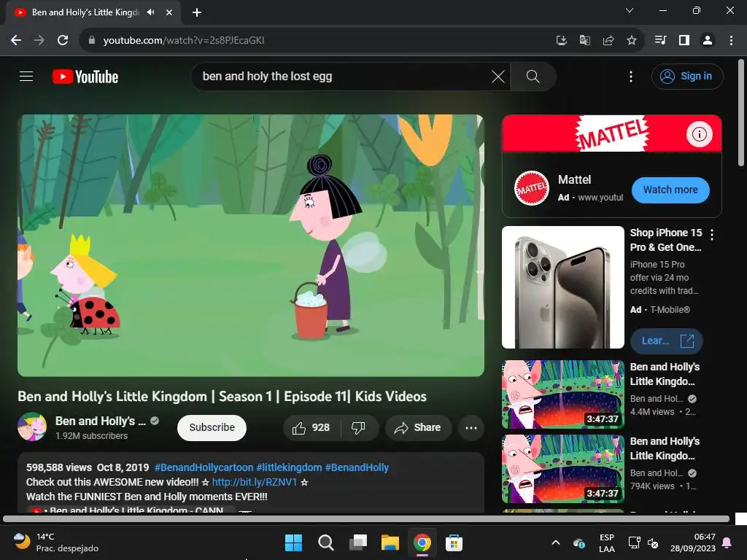Open Mattel ad banner image
This screenshot has width=747, height=560.
[612, 133]
